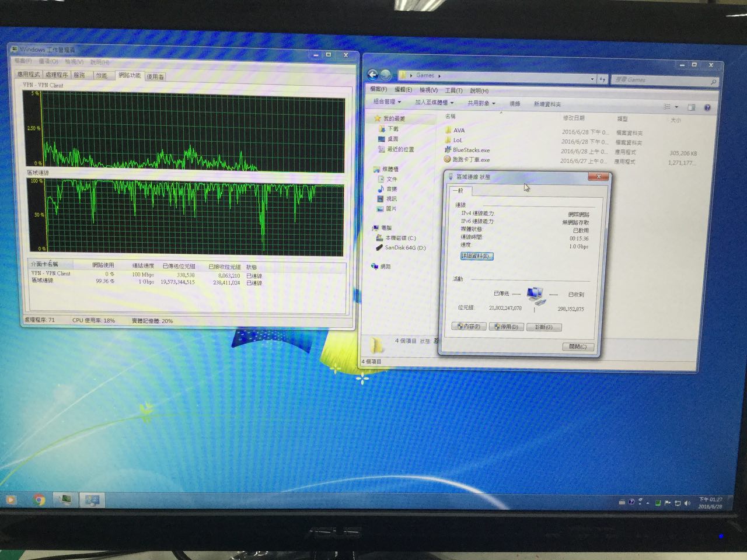Click the address bar refresh icon
Image resolution: width=747 pixels, height=560 pixels.
point(603,79)
